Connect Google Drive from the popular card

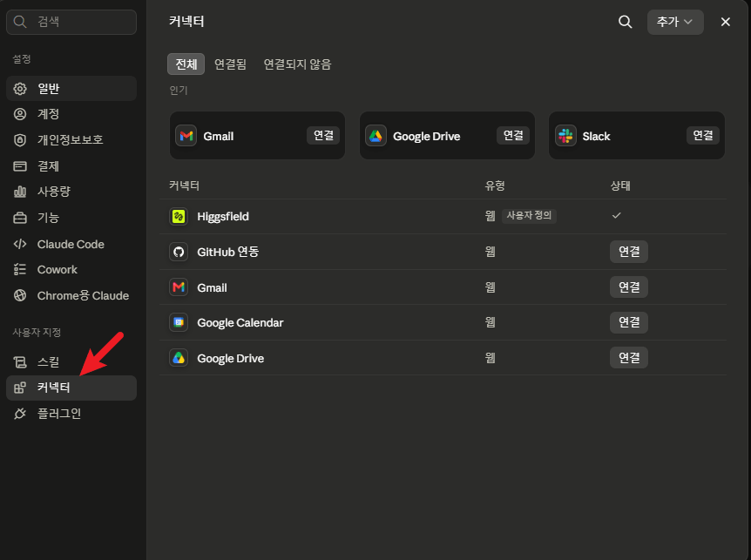pos(513,136)
